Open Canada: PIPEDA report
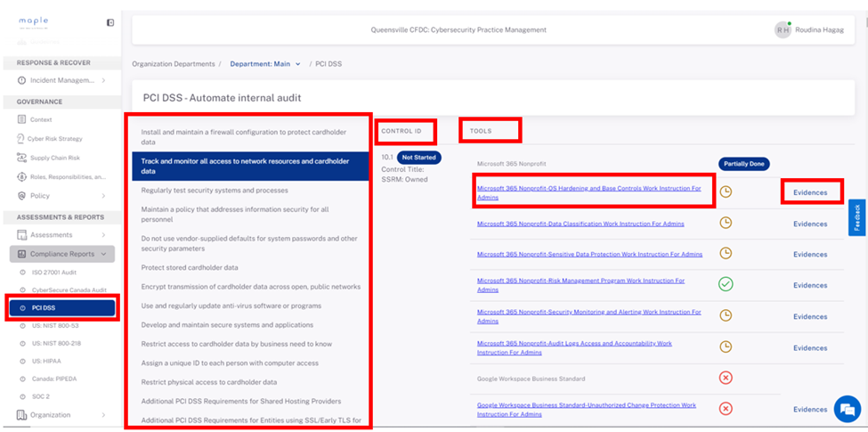Image resolution: width=868 pixels, height=432 pixels. coord(53,379)
